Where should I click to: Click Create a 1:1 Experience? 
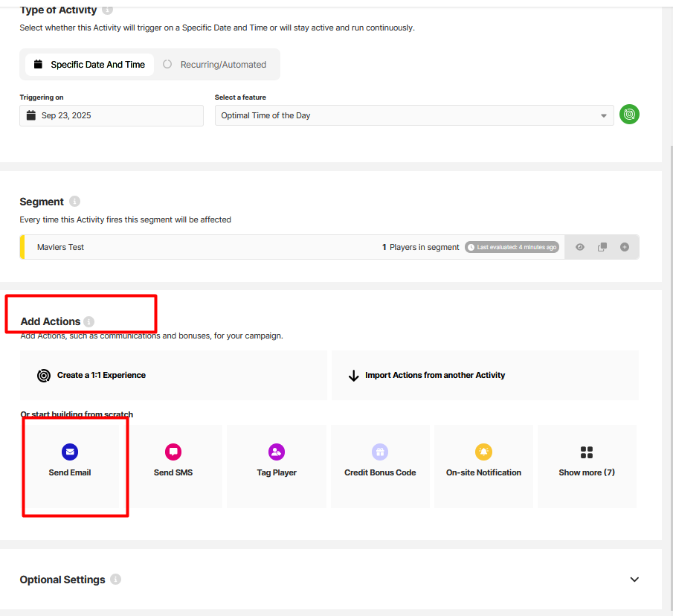point(173,375)
